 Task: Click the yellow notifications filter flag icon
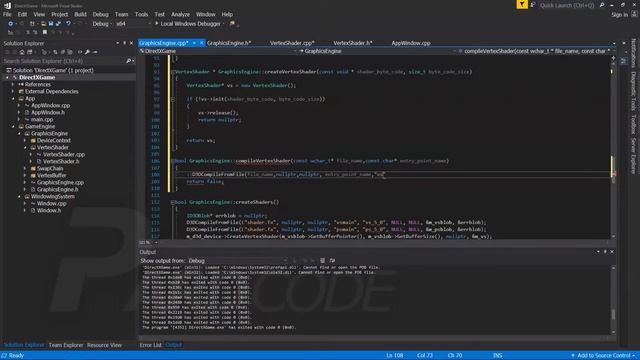[x=522, y=4]
